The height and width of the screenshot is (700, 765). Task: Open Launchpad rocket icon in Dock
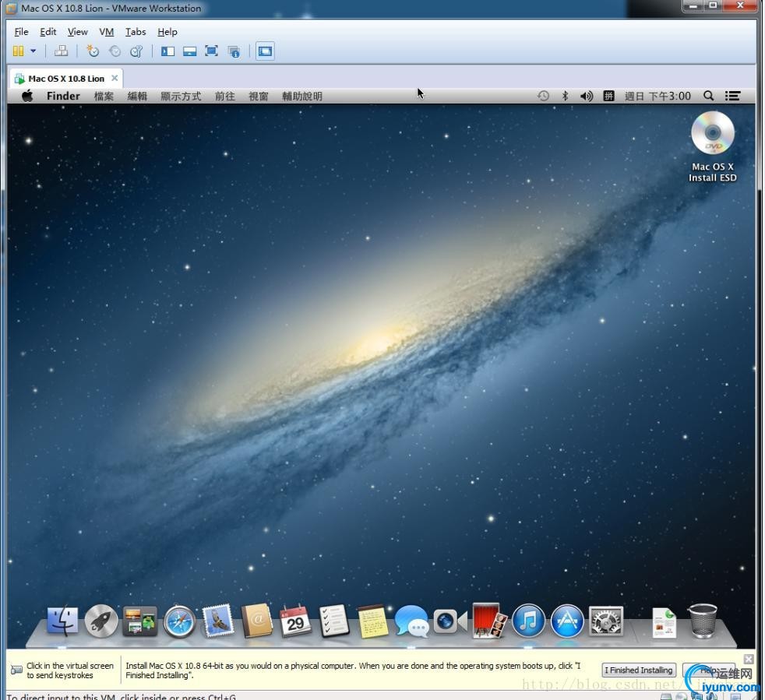coord(101,621)
